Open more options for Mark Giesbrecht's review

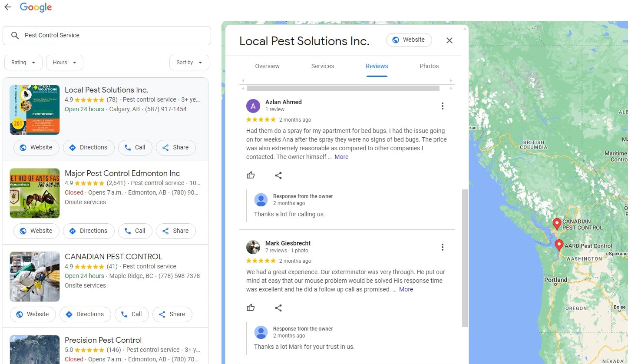click(x=442, y=247)
